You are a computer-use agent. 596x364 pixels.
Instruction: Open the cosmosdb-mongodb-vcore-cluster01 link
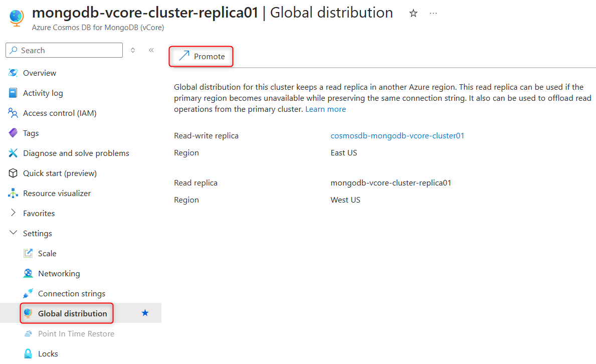(x=398, y=135)
